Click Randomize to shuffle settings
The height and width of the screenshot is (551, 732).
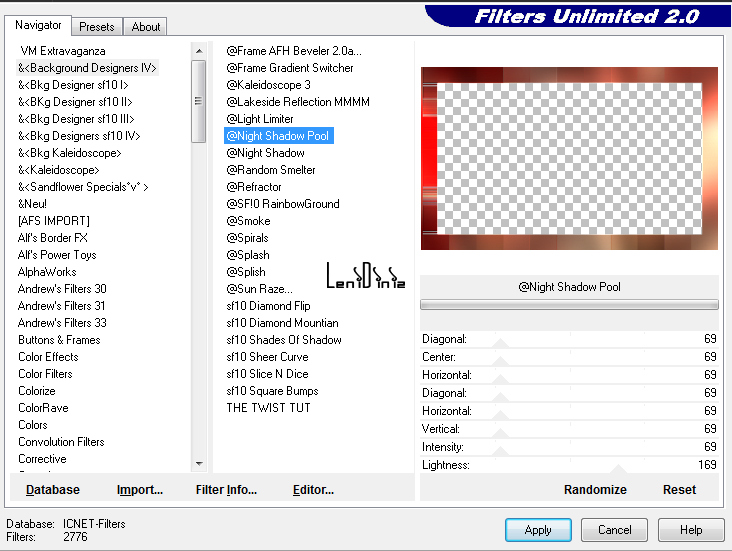(x=595, y=490)
